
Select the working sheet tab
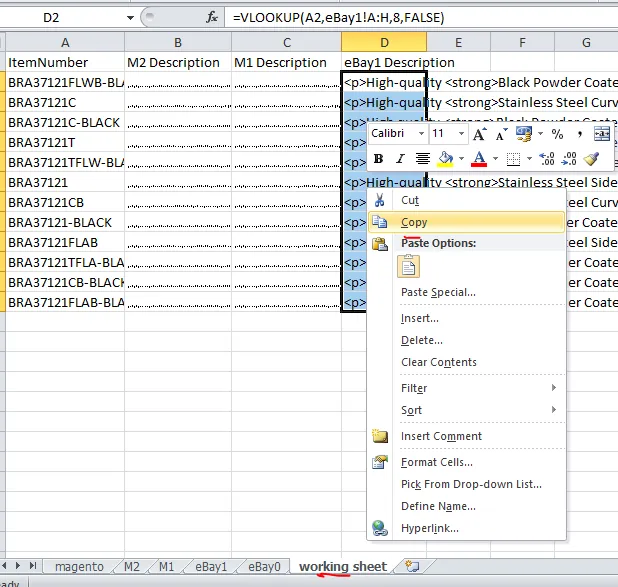[343, 567]
